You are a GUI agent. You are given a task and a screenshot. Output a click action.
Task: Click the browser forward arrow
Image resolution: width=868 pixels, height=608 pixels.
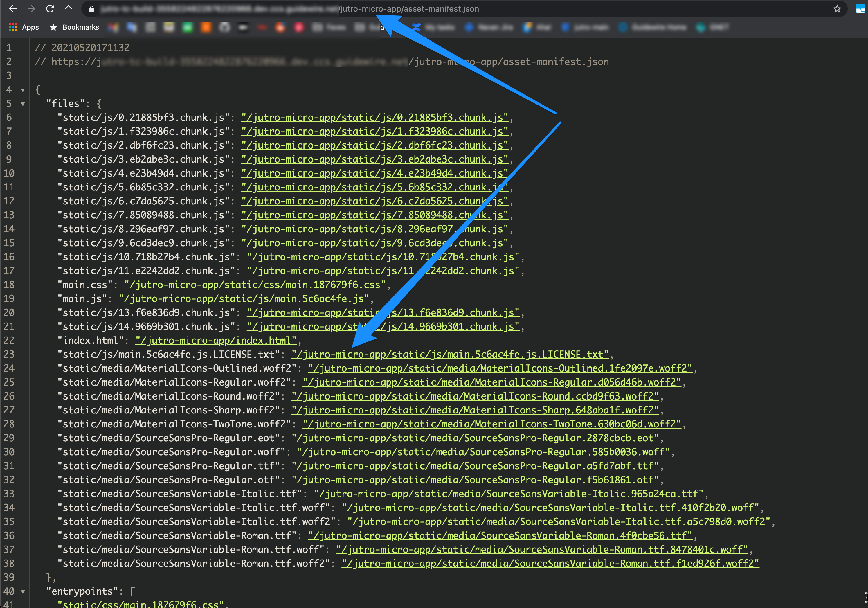tap(31, 9)
